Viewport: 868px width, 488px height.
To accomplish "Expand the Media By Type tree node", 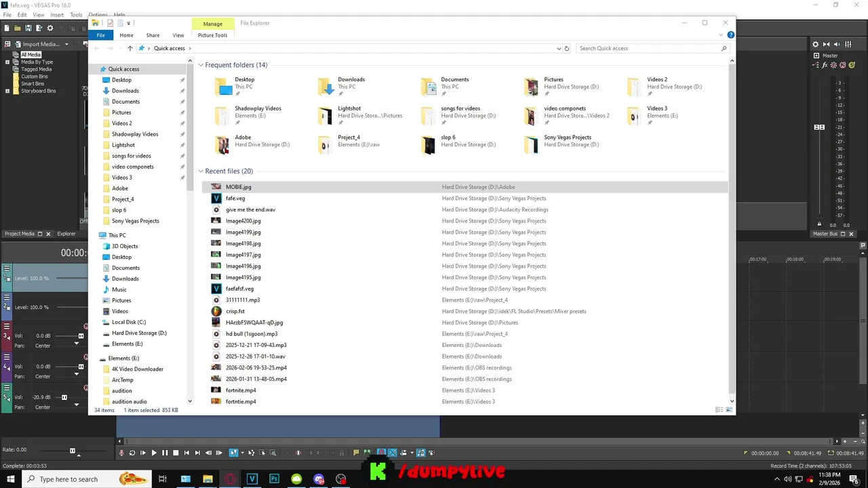I will 7,62.
